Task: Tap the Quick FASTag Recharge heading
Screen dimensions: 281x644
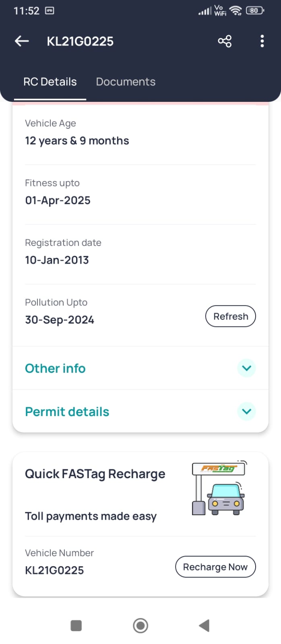Action: (95, 474)
